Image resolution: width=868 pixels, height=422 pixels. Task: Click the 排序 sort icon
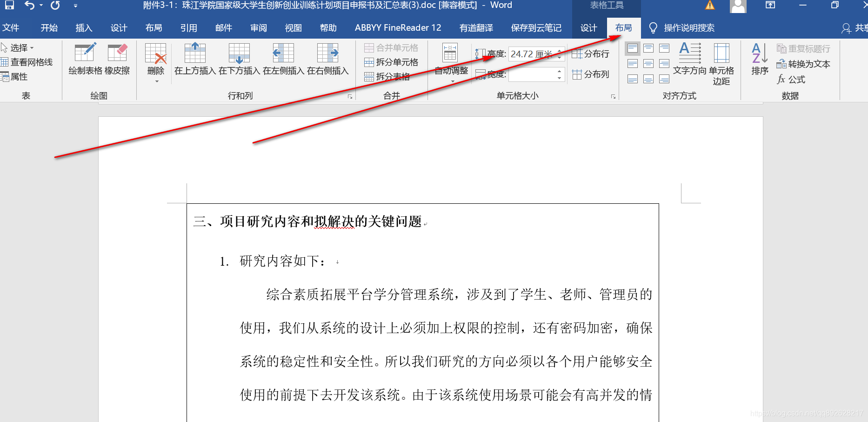pos(760,59)
